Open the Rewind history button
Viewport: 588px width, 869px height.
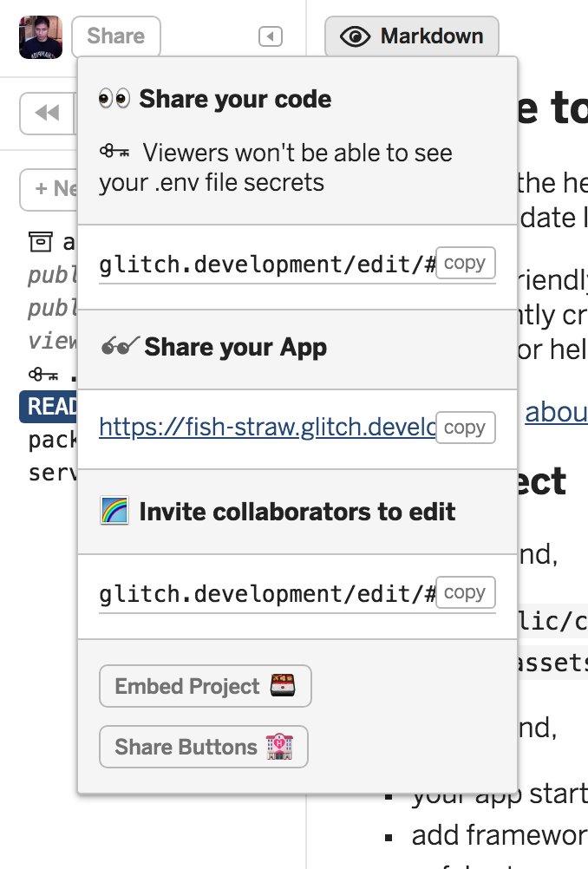47,113
